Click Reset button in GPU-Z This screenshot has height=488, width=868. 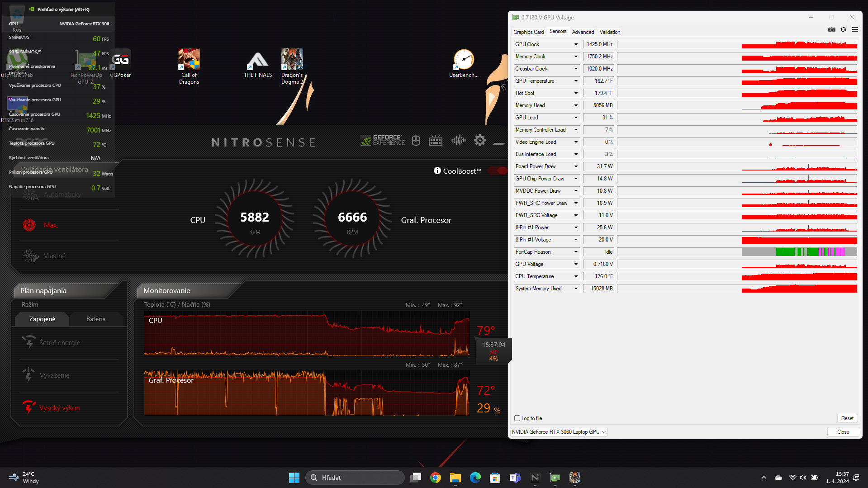click(847, 418)
